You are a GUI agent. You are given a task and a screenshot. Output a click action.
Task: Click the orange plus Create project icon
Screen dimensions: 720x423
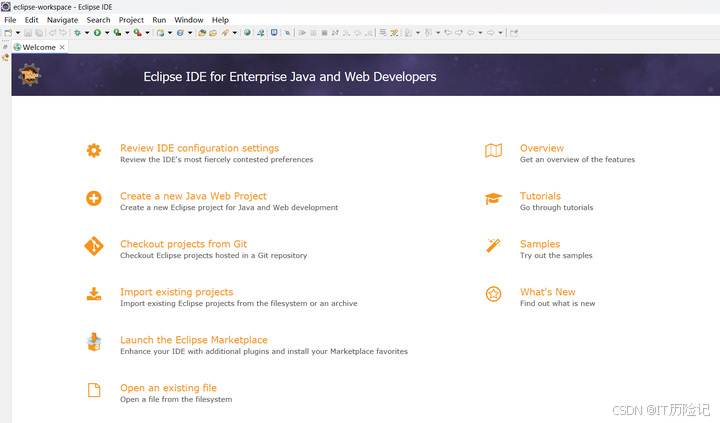click(94, 198)
